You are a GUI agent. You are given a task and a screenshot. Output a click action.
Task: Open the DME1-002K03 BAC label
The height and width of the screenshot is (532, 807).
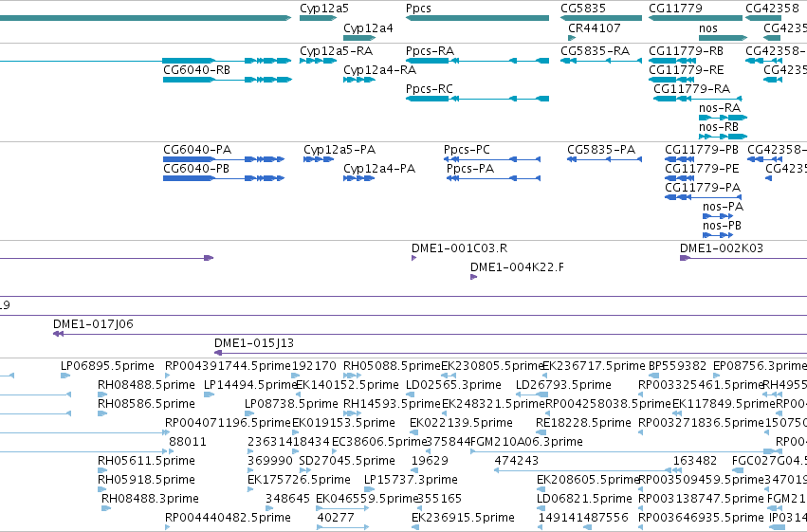(722, 248)
